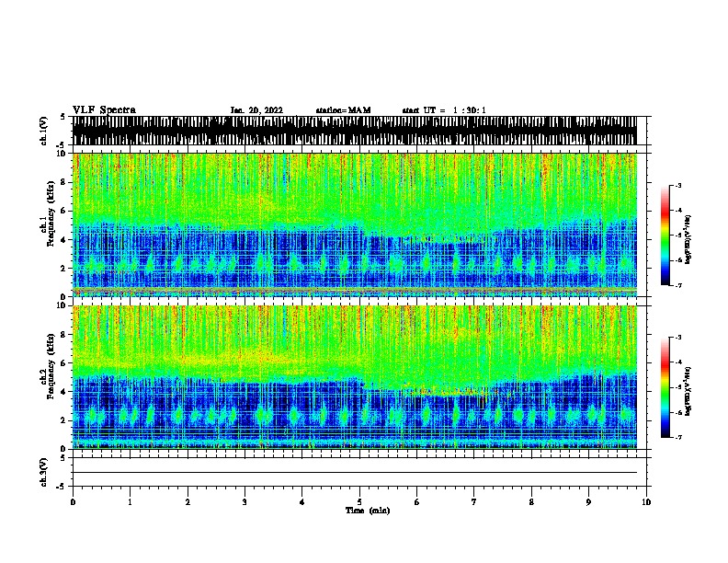The height and width of the screenshot is (563, 728).
Task: Click the ch.1 colorbar log(PSD) units label
Action: (x=688, y=239)
